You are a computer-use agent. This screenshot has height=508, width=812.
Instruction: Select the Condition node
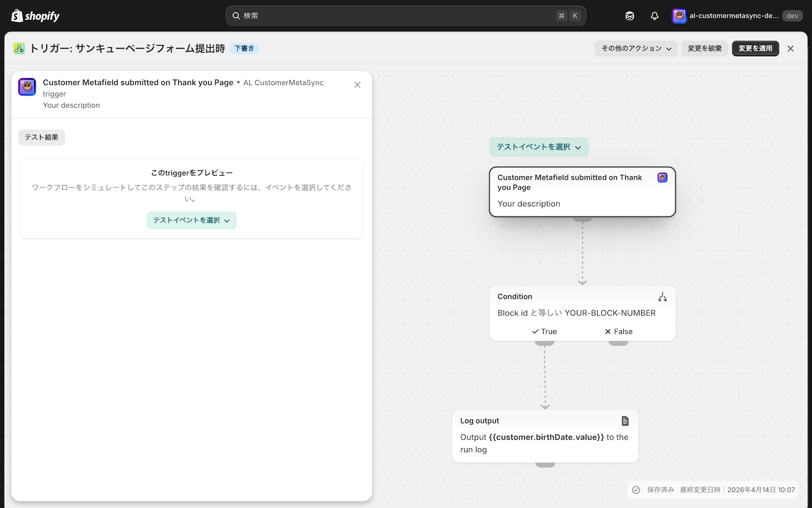(582, 313)
